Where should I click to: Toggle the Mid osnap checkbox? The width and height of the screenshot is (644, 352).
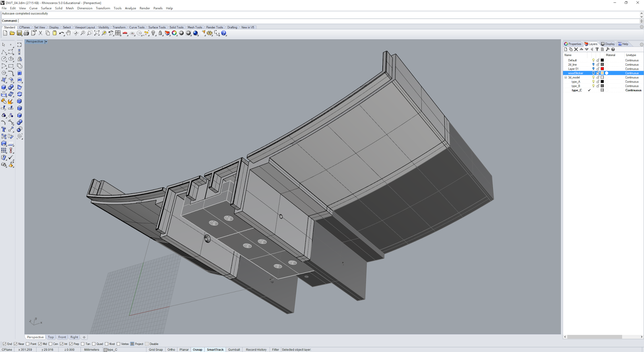click(x=39, y=344)
